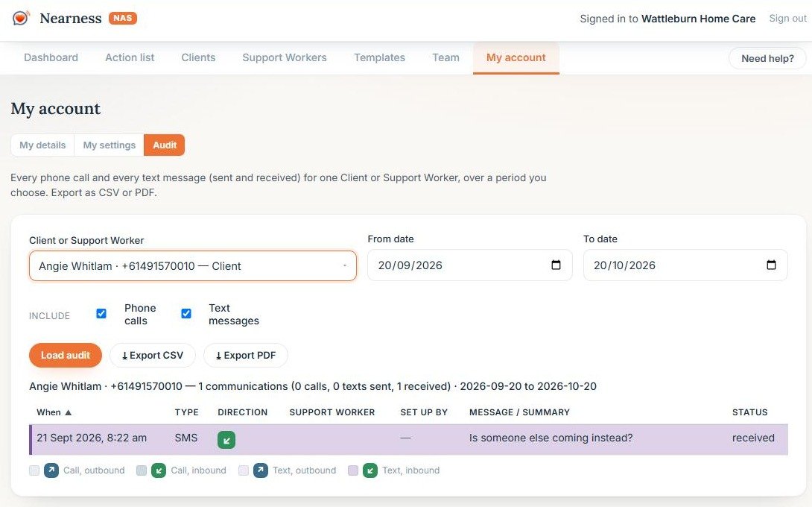Open the From date calendar picker icon
812x507 pixels.
point(556,265)
